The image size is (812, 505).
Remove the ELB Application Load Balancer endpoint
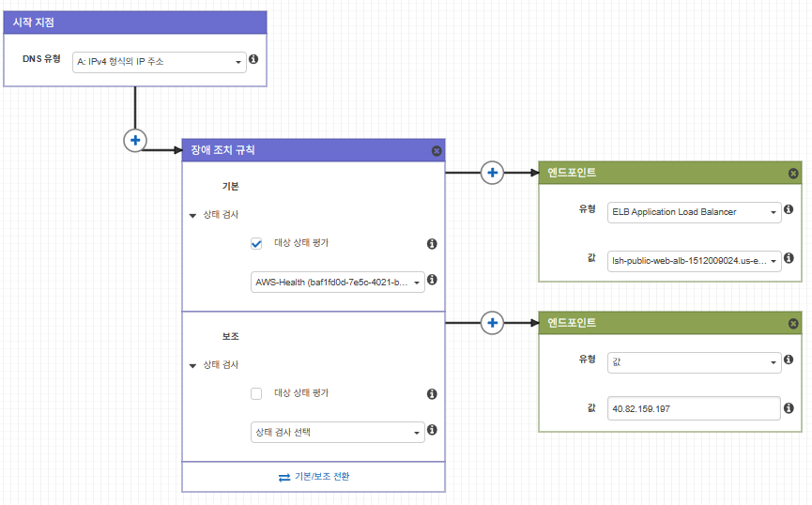point(793,174)
